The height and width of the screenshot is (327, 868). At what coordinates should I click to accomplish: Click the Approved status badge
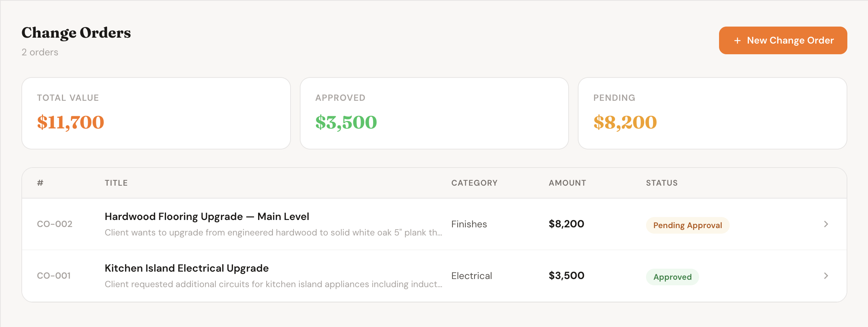pyautogui.click(x=672, y=277)
